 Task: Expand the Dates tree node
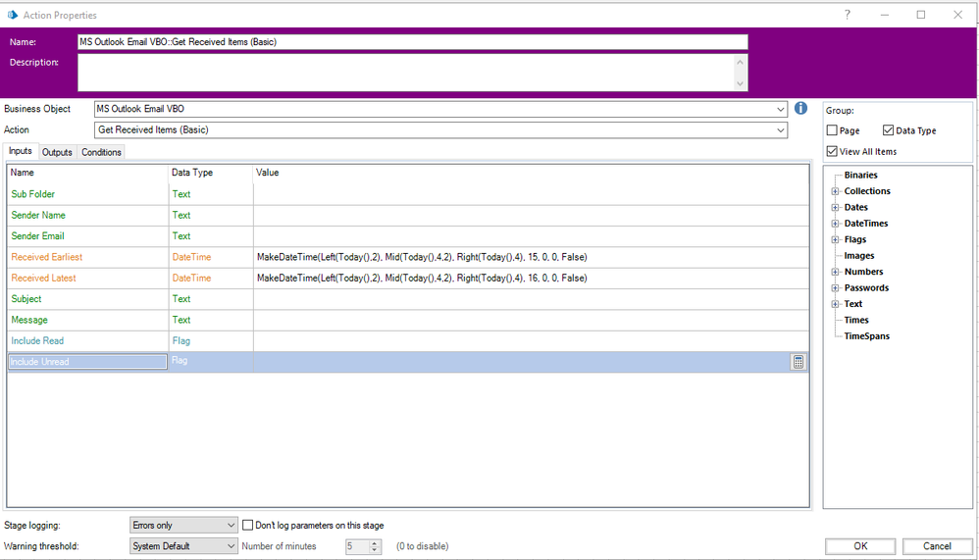tap(835, 207)
